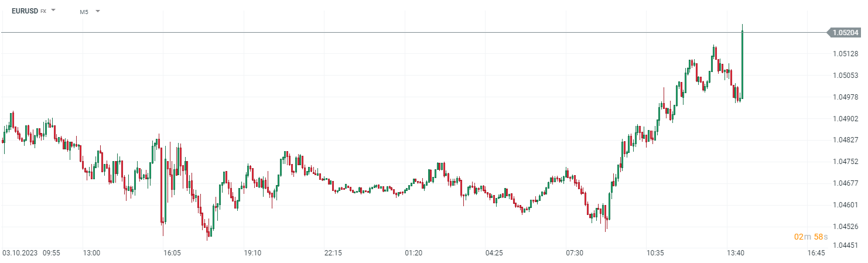Click the 03.10.2023 09:55 date label
This screenshot has height=263, width=868.
point(31,253)
